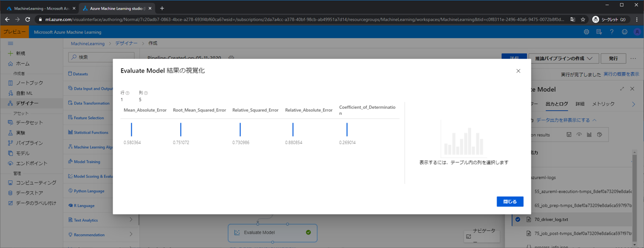The image size is (644, 248).
Task: Click the help question mark icon
Action: (x=611, y=32)
